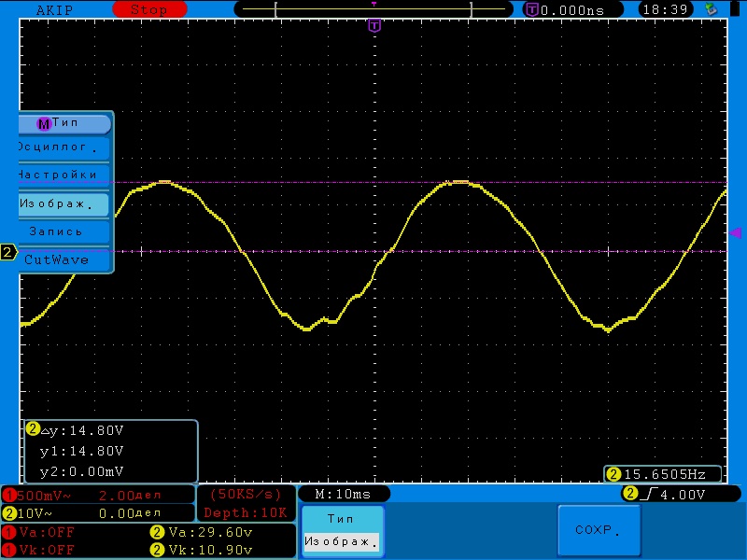This screenshot has height=560, width=747.
Task: Click the purple T trigger position marker
Action: tap(374, 26)
